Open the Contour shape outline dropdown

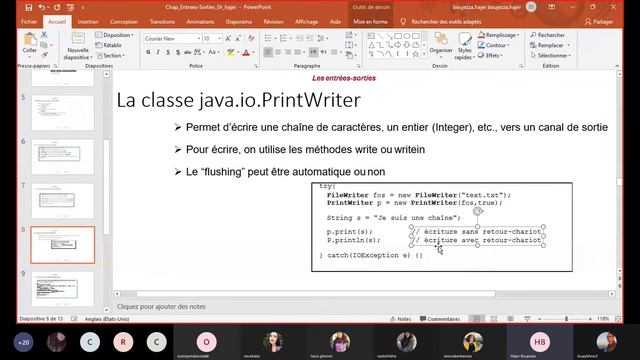493,45
